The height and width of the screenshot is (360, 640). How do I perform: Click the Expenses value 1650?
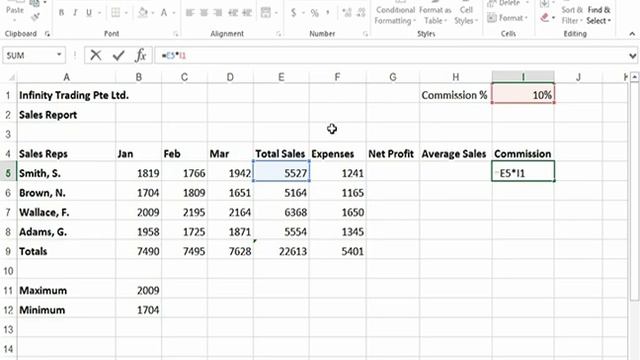(x=338, y=212)
